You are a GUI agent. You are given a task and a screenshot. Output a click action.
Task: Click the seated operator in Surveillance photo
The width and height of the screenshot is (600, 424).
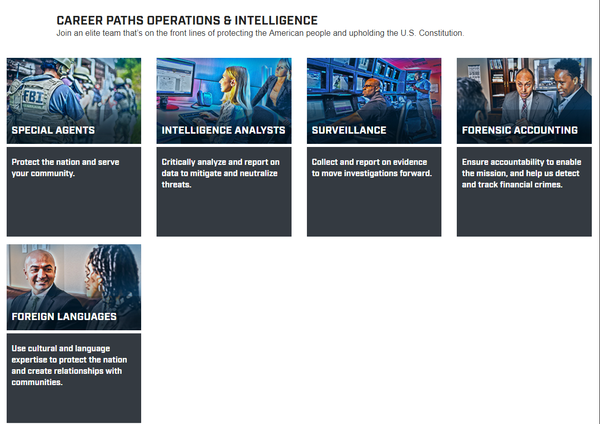coord(370,98)
